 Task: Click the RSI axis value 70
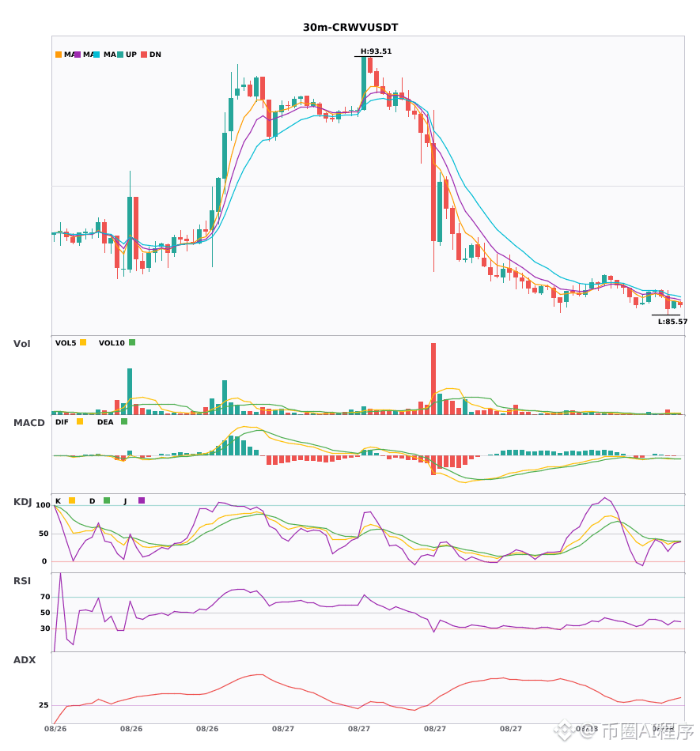click(46, 597)
